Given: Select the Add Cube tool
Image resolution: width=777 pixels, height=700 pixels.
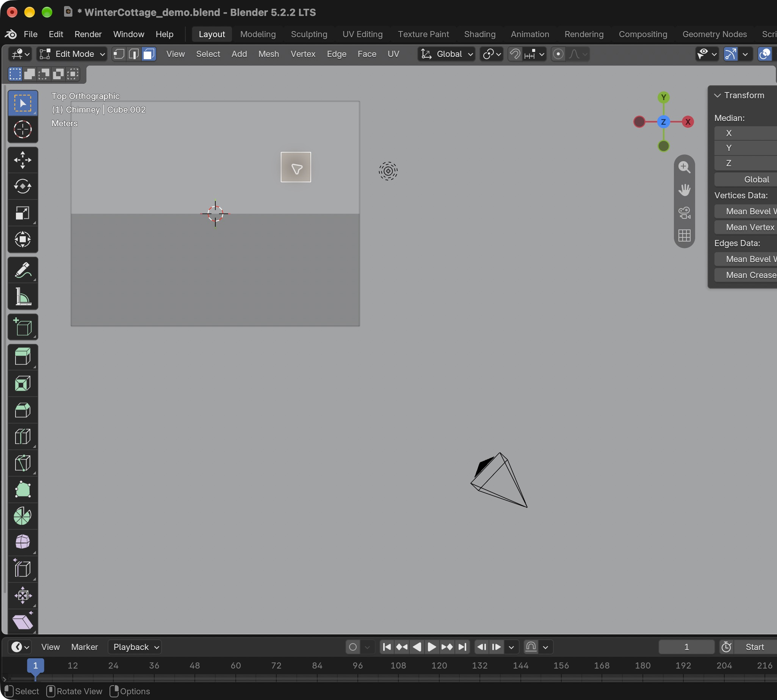Looking at the screenshot, I should [23, 327].
